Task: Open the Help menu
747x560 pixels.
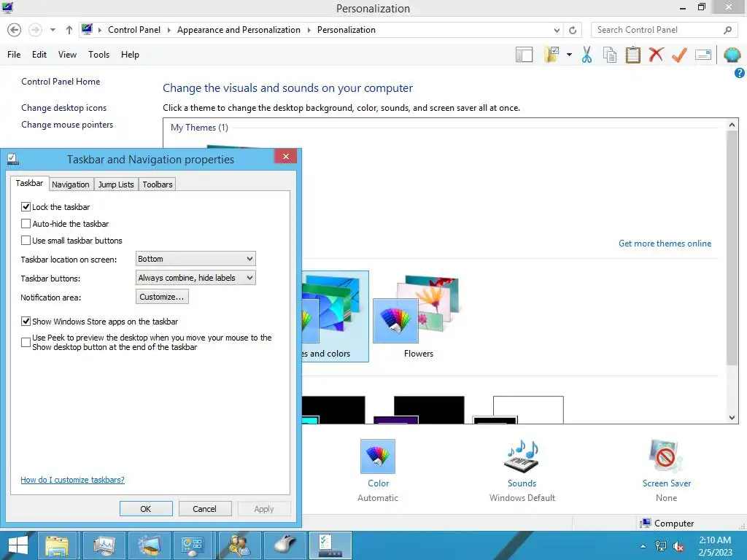Action: click(x=130, y=55)
